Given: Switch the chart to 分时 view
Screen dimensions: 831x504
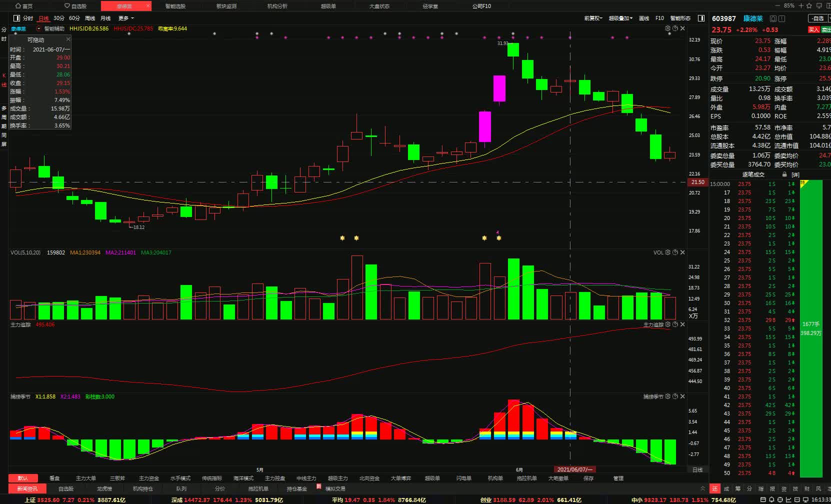Looking at the screenshot, I should point(28,18).
